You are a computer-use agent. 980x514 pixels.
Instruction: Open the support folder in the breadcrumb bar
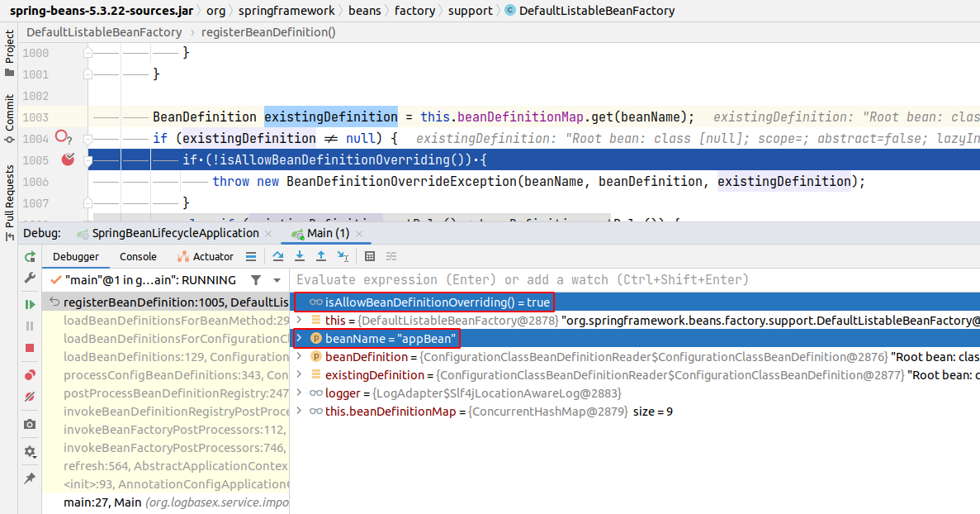point(470,11)
